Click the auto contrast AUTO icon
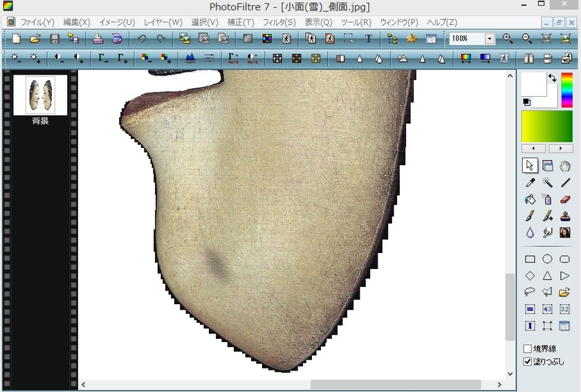Screen dimensions: 581x392 coord(252,58)
